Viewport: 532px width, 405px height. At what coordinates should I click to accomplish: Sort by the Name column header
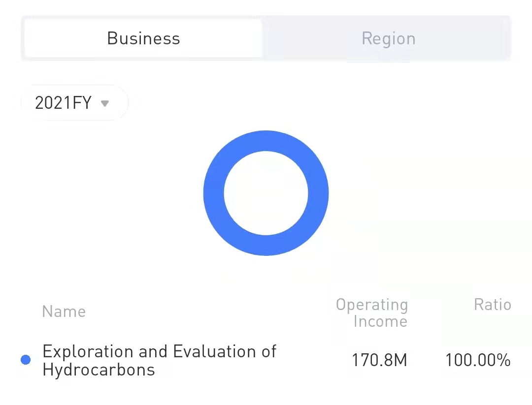click(x=64, y=312)
